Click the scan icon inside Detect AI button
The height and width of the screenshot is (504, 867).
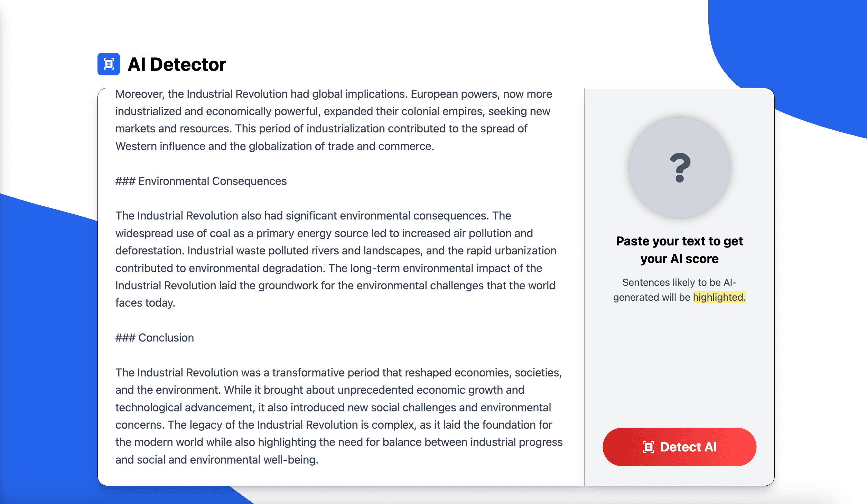[648, 447]
